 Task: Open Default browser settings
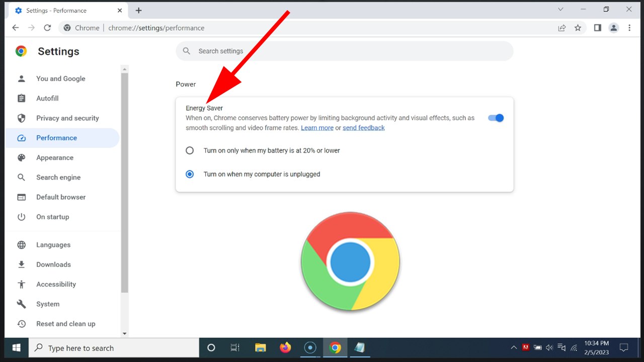61,197
